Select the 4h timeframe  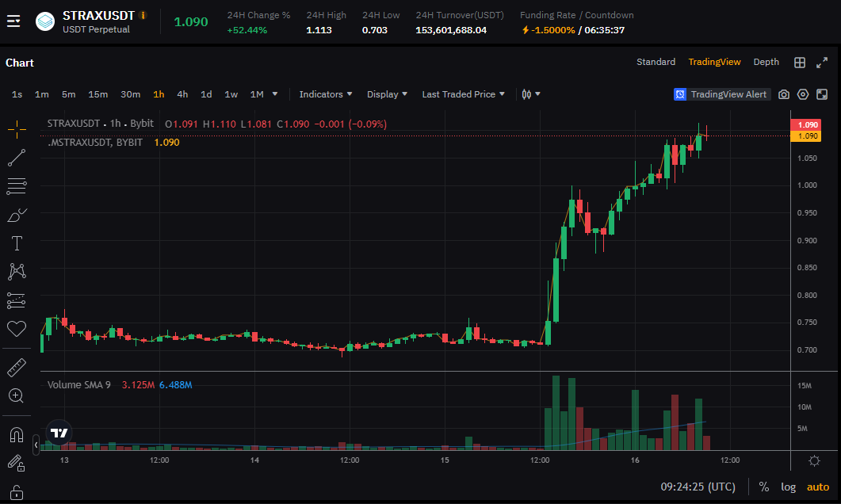tap(182, 94)
